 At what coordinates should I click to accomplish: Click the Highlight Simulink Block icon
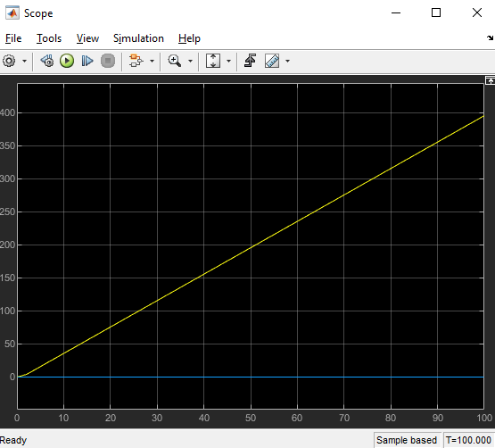[x=136, y=61]
